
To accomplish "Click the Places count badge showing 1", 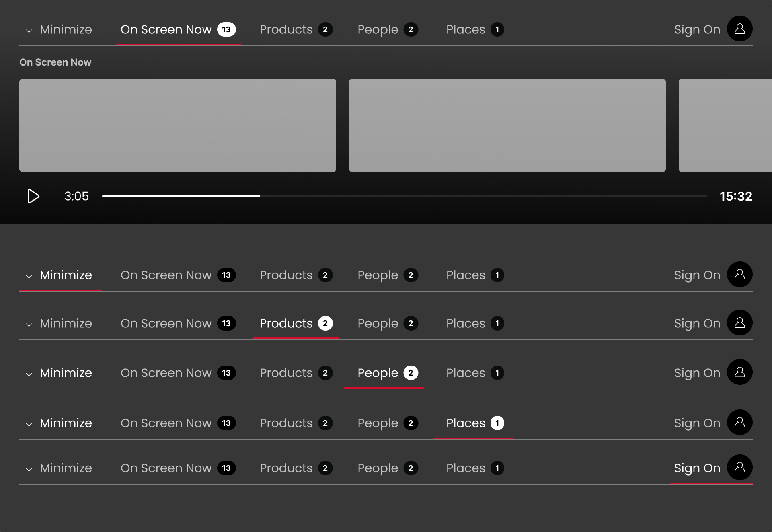I will pyautogui.click(x=497, y=29).
